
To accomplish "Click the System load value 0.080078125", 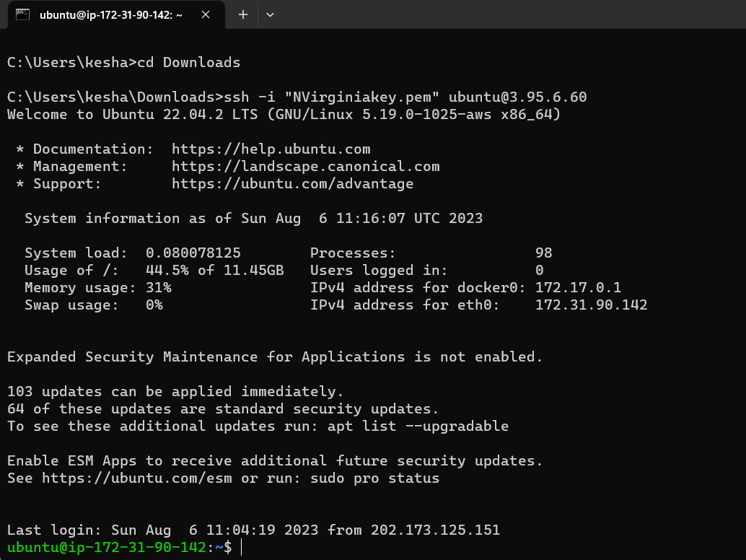I will coord(193,253).
